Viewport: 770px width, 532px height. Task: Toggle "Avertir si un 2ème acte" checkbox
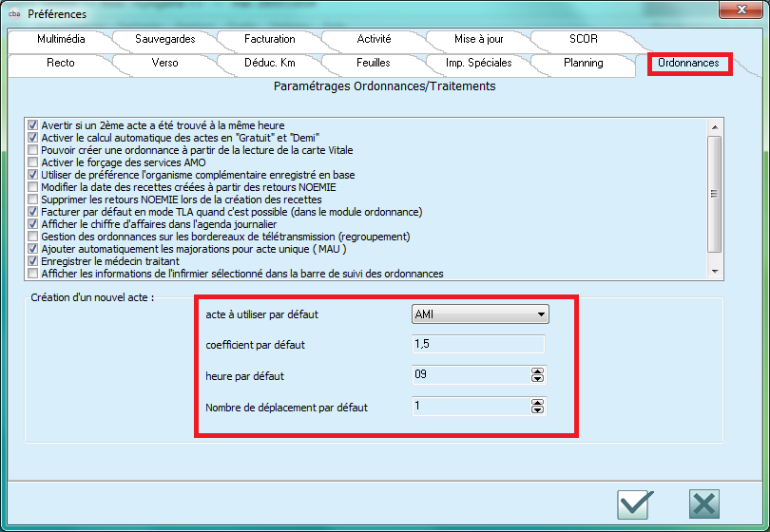pyautogui.click(x=33, y=125)
